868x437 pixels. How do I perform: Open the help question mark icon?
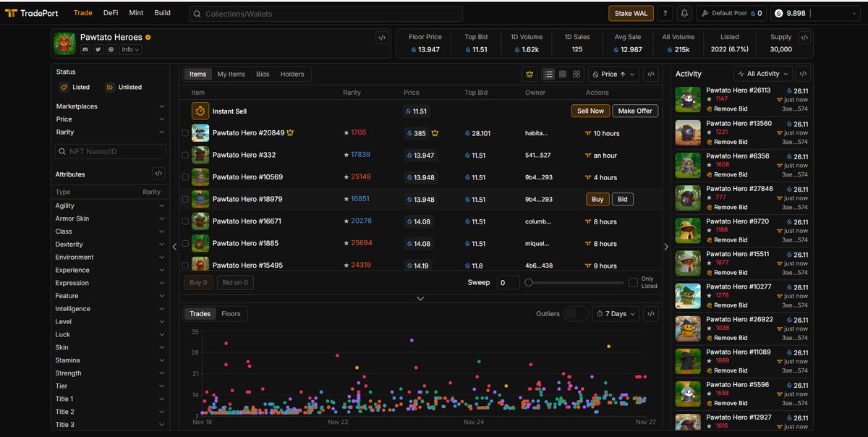tap(665, 14)
